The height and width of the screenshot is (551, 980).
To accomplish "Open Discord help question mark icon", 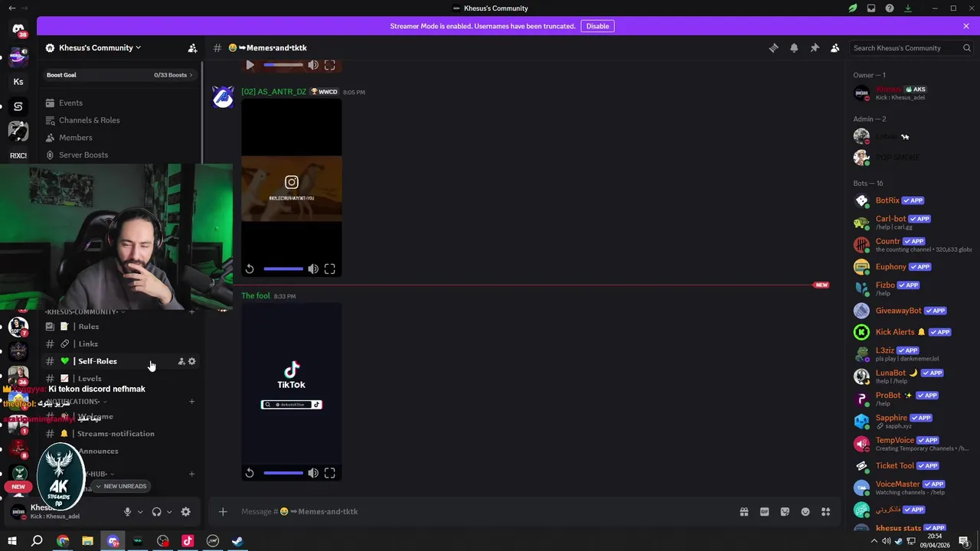I will [890, 8].
